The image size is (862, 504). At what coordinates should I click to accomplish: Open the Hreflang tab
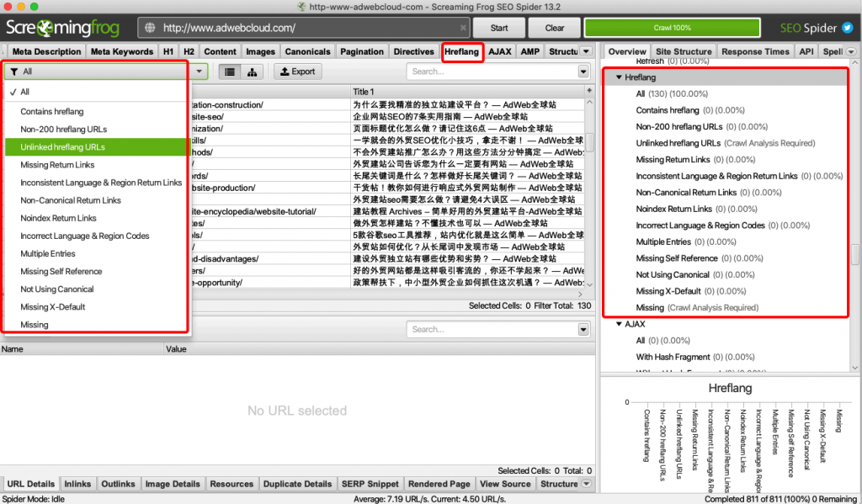click(x=462, y=51)
